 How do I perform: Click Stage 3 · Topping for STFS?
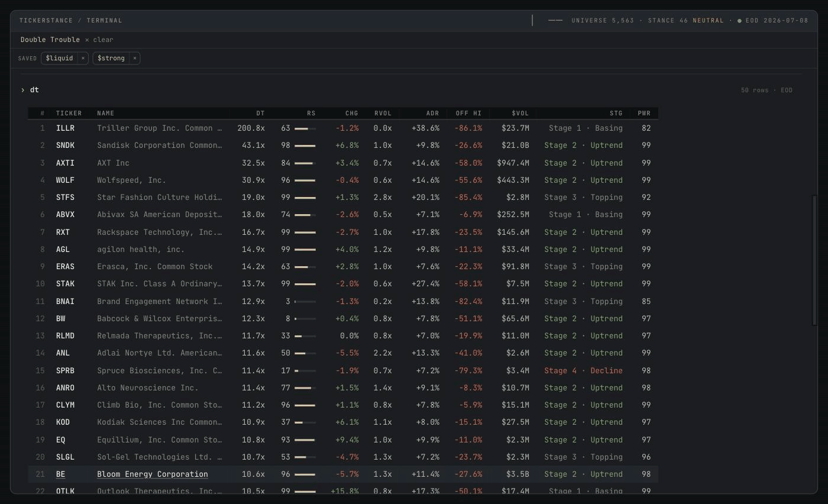click(583, 197)
